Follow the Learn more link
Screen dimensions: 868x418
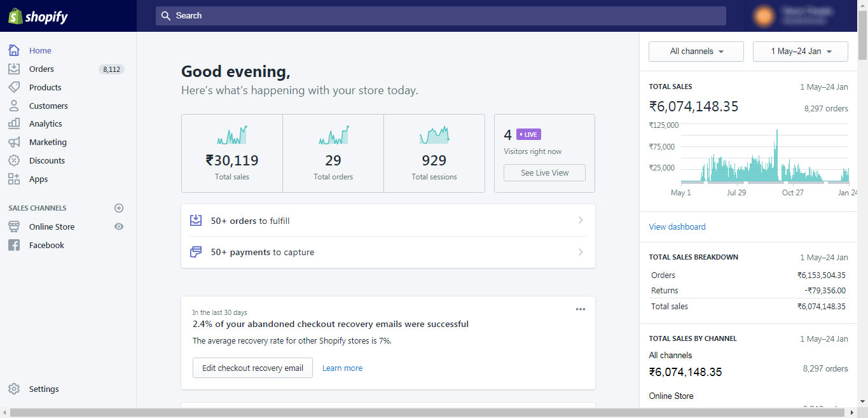click(x=342, y=368)
